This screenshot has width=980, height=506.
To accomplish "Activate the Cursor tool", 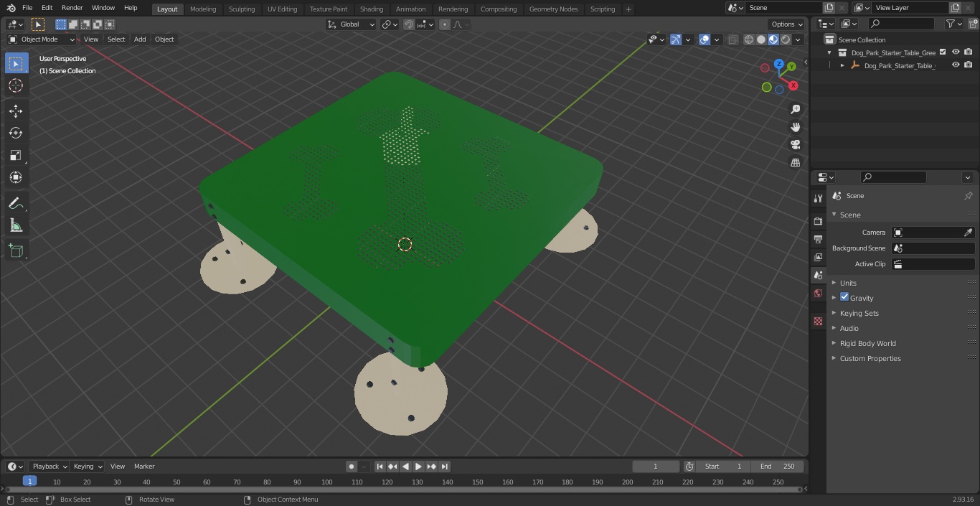I will [16, 85].
